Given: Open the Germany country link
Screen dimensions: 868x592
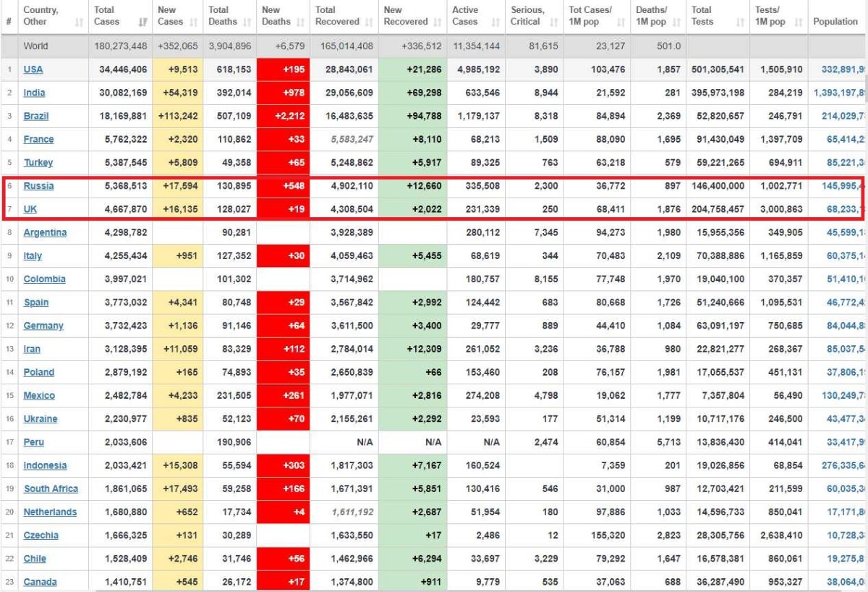Looking at the screenshot, I should click(x=43, y=326).
